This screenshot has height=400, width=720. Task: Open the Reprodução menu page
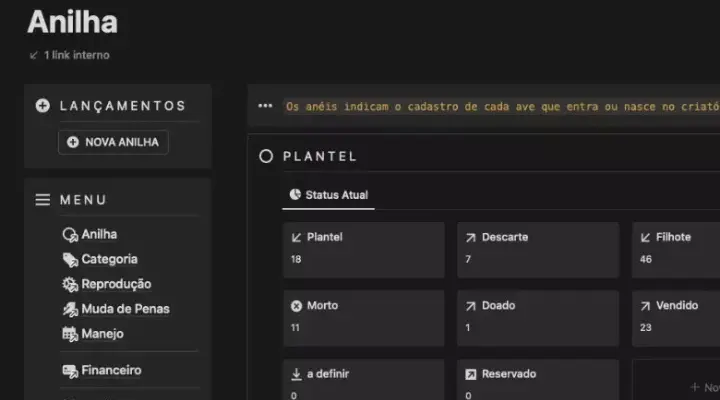(x=116, y=284)
